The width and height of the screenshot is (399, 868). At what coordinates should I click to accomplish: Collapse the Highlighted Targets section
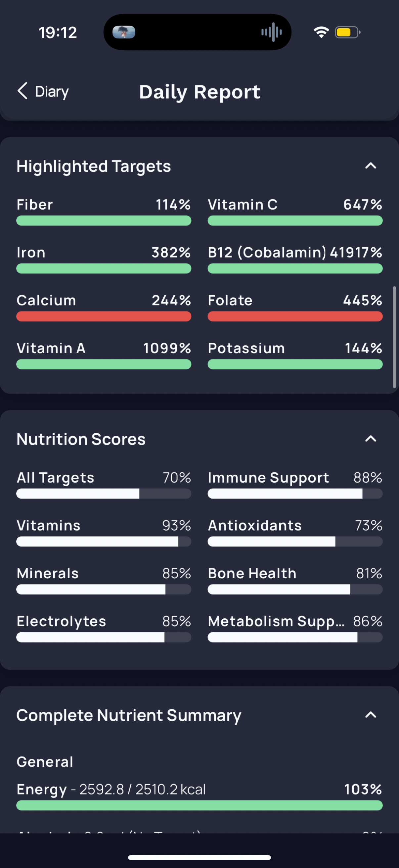coord(371,166)
